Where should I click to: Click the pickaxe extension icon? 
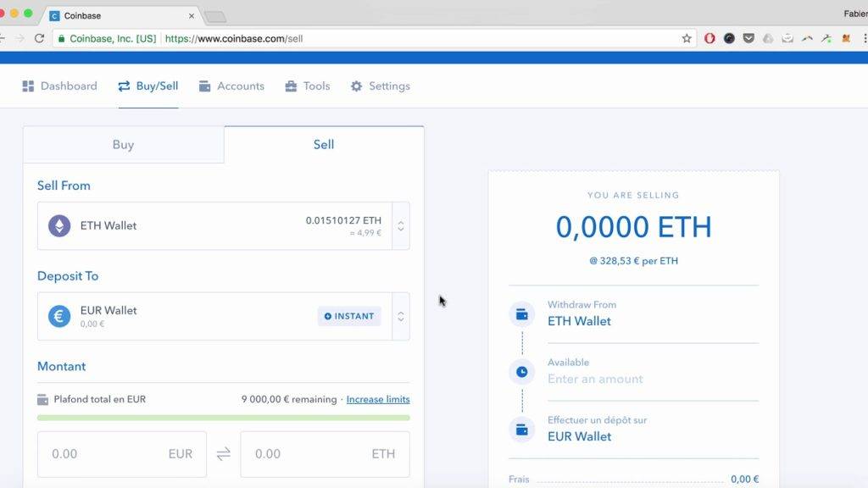[x=826, y=38]
